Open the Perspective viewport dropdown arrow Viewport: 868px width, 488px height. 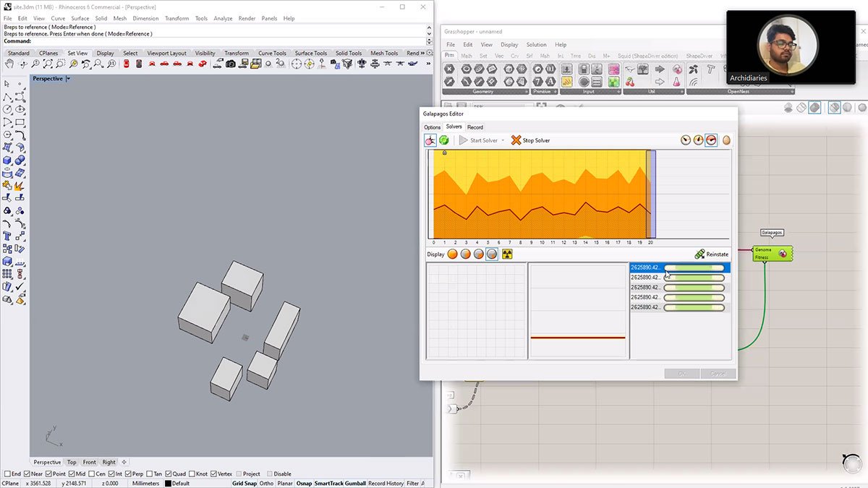coord(68,78)
